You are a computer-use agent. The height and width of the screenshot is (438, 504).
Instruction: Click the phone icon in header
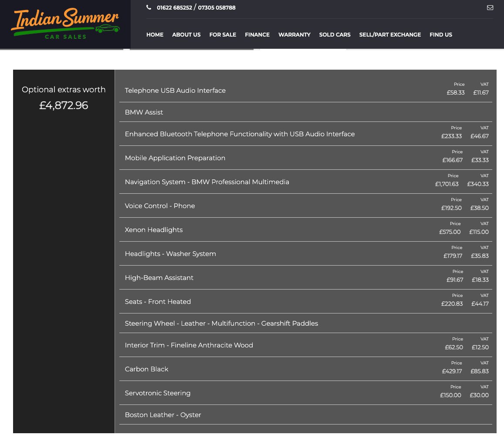pyautogui.click(x=149, y=7)
